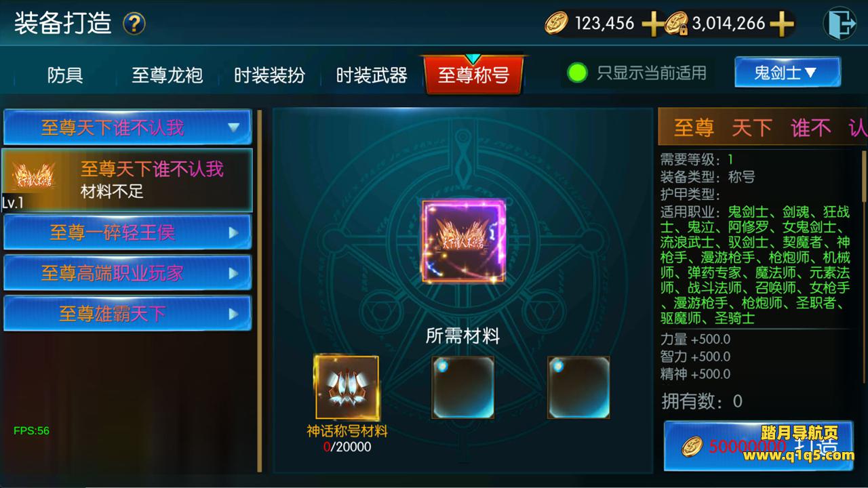This screenshot has height=488, width=868.
Task: Open the 时装武器 tab
Action: (372, 75)
